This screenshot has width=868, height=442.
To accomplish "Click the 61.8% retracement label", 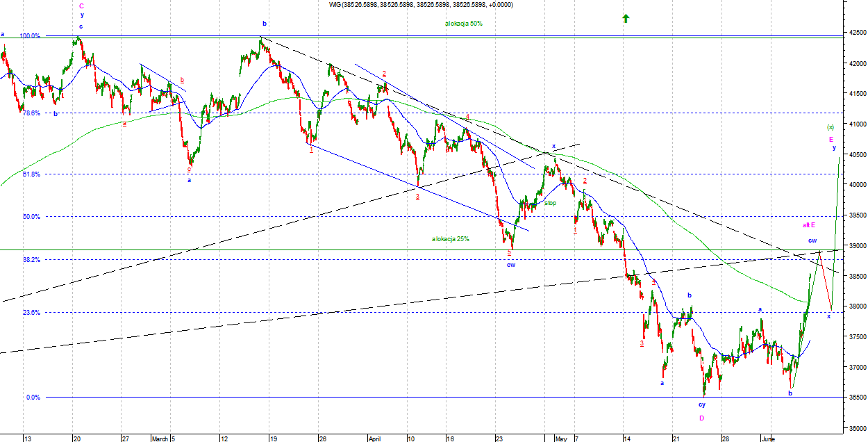I will (31, 174).
